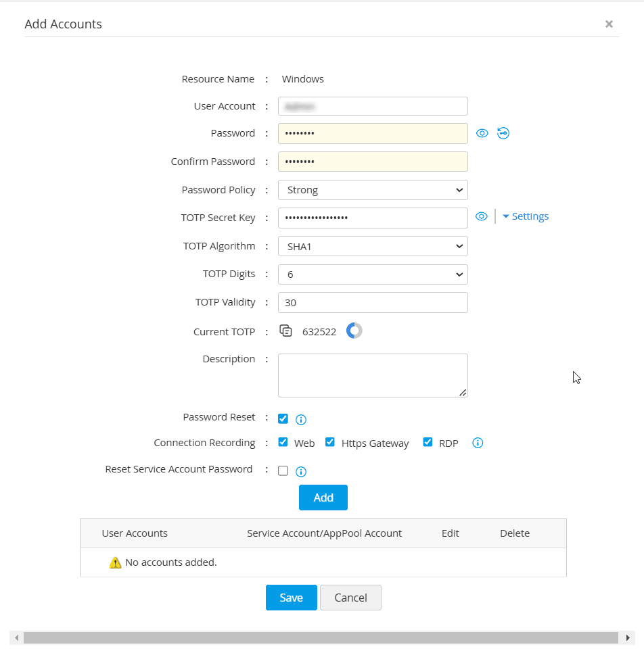
Task: Open Reset Service Account Password info icon
Action: point(302,472)
